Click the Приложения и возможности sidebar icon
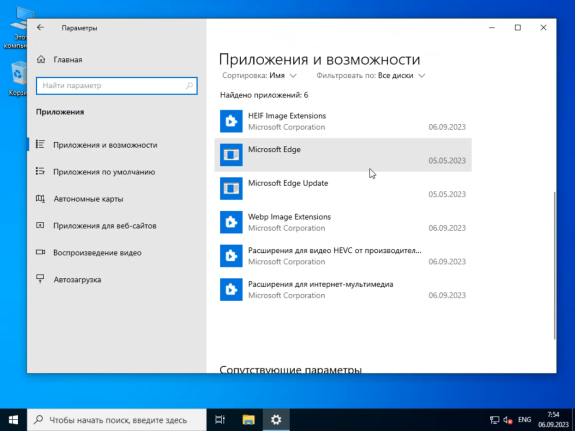Image resolution: width=575 pixels, height=431 pixels. coord(40,145)
